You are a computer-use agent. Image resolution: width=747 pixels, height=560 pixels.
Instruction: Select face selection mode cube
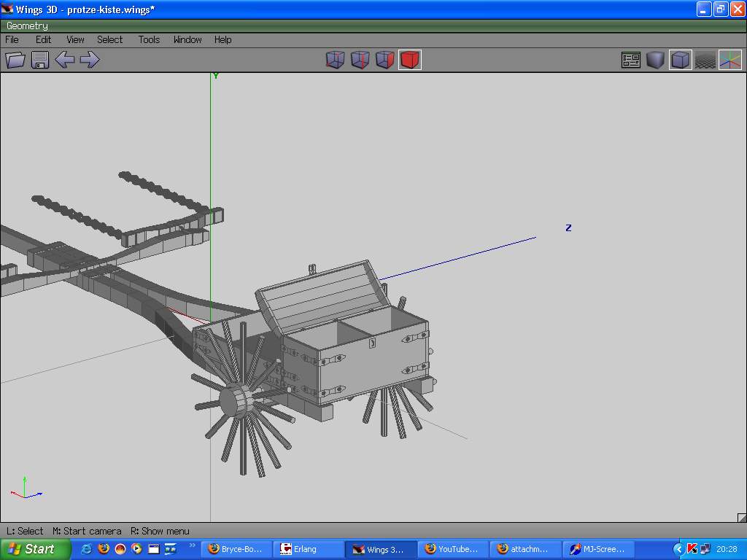[x=385, y=60]
